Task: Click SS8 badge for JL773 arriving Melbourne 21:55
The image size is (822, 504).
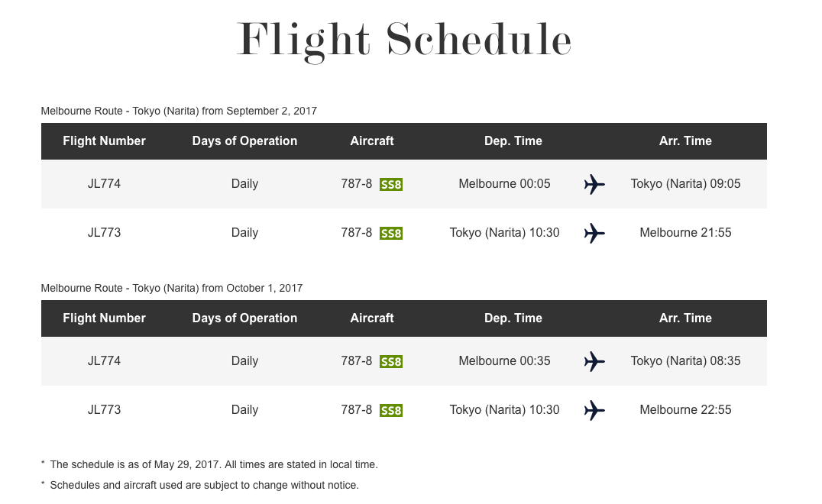Action: click(x=391, y=233)
